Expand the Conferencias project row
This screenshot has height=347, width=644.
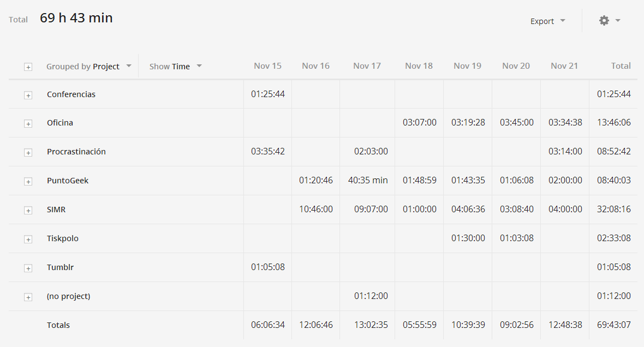click(28, 95)
